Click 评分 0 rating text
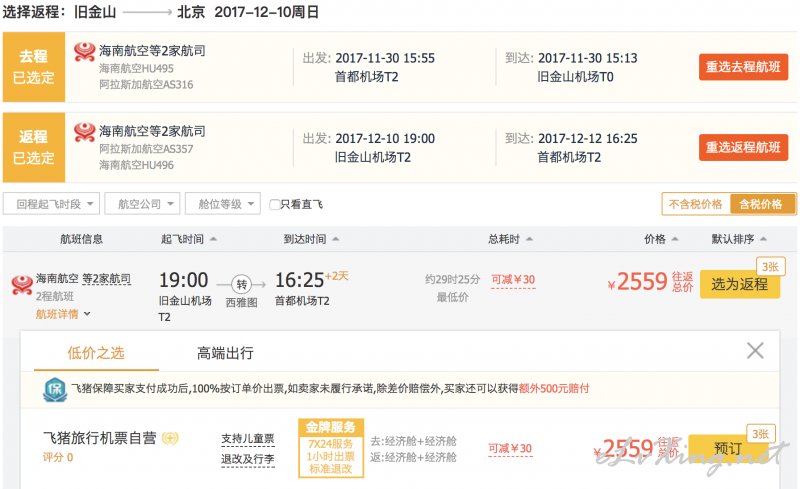The height and width of the screenshot is (489, 800). (x=58, y=457)
